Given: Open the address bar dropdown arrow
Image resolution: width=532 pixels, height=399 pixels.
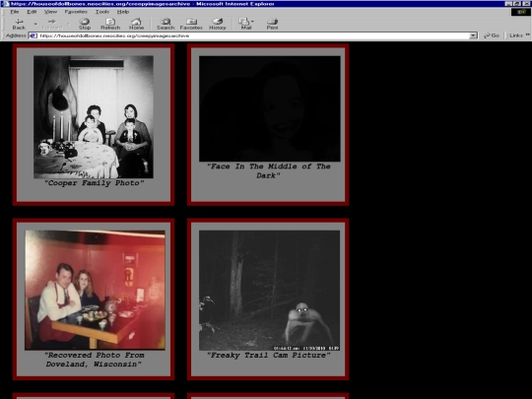Looking at the screenshot, I should coord(473,35).
